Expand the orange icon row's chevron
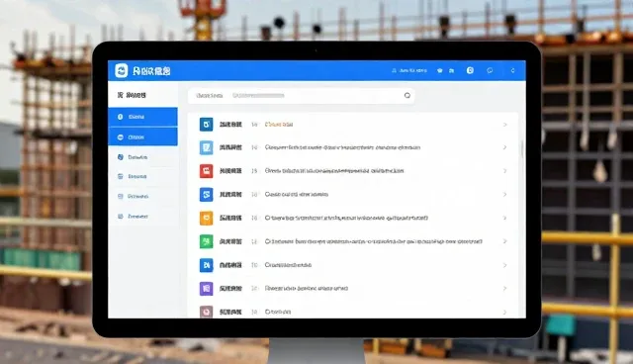 point(504,218)
